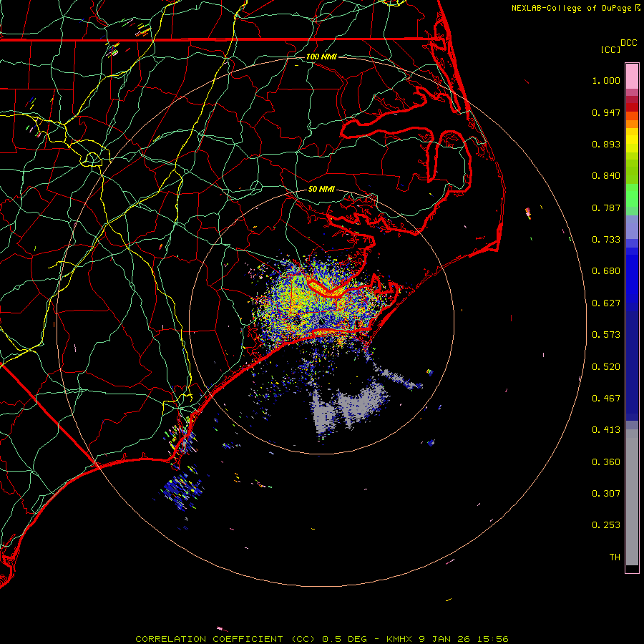Click the 100 NMI range ring label
Viewport: 644px width, 644px height.
click(321, 57)
